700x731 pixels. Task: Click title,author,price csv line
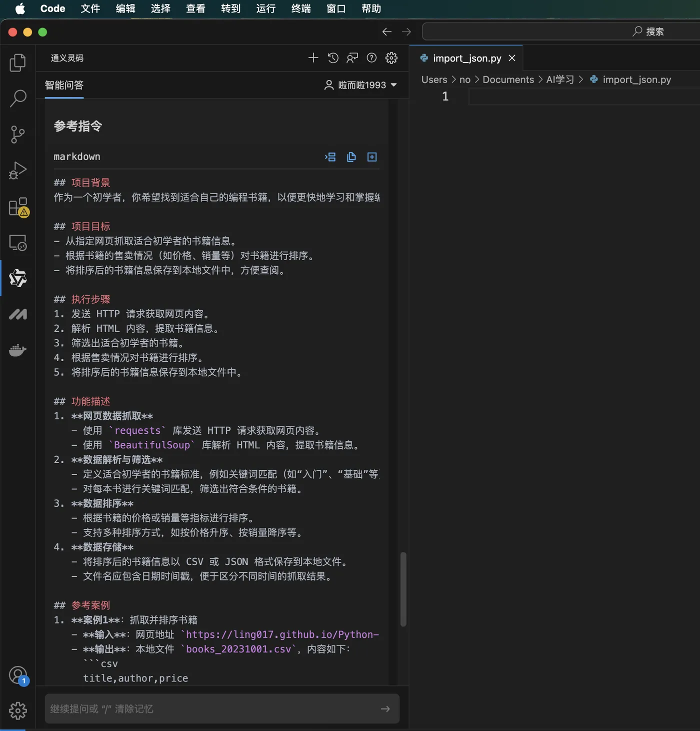pyautogui.click(x=135, y=678)
